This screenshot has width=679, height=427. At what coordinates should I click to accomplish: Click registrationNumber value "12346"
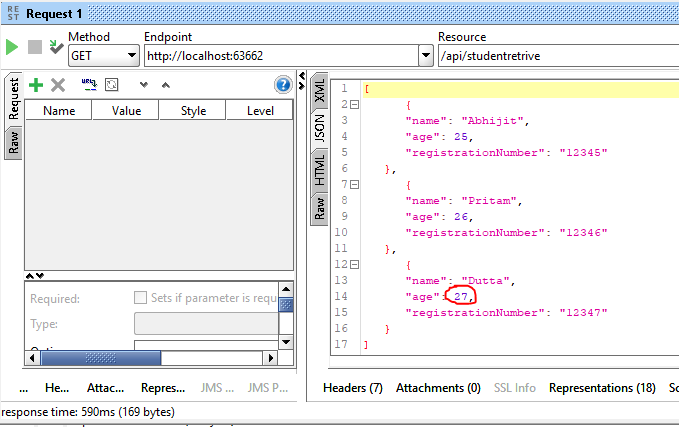(583, 233)
